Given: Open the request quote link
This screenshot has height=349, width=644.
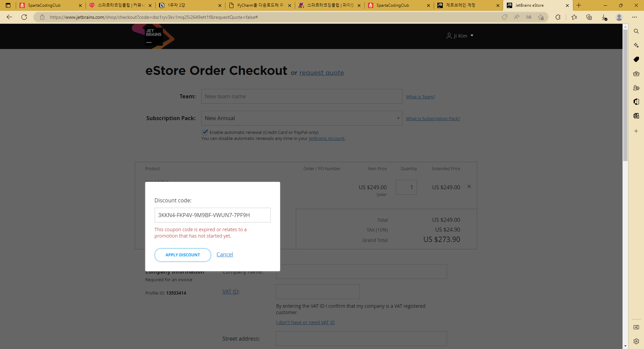Looking at the screenshot, I should [322, 73].
